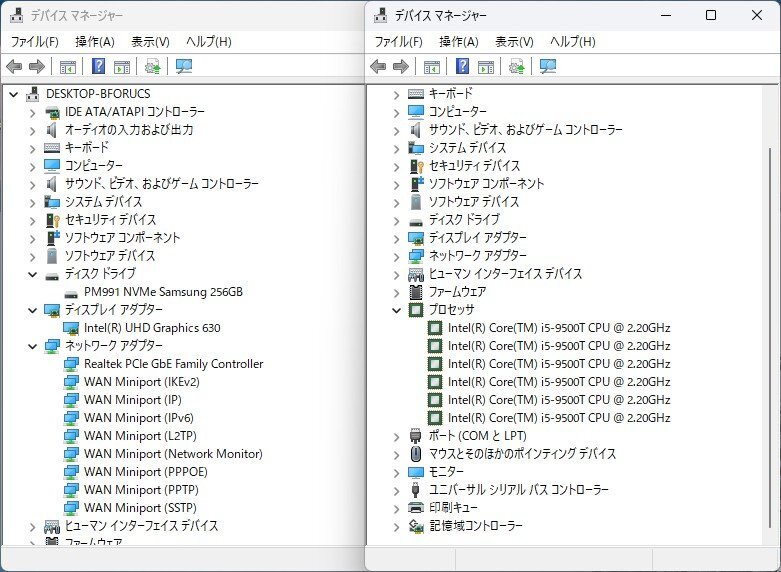Screen dimensions: 781x572
Task: Click Update driver icon in left window toolbar
Action: 152,66
